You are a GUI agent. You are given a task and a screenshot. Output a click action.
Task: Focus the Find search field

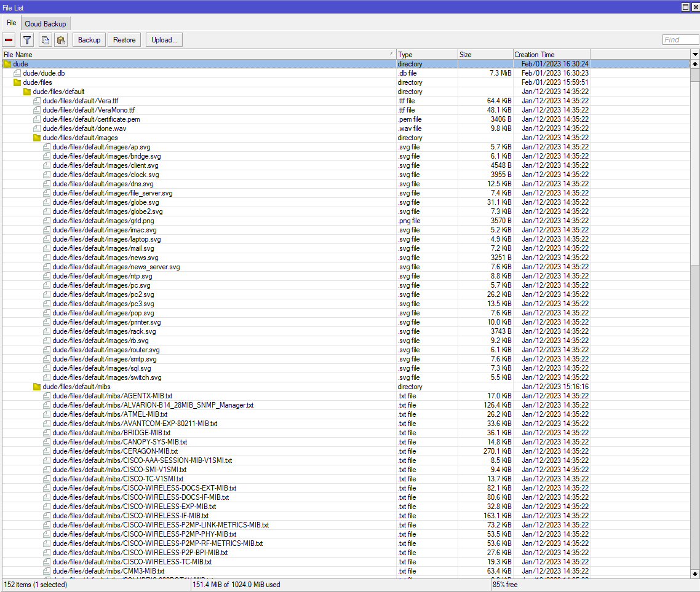(x=680, y=40)
